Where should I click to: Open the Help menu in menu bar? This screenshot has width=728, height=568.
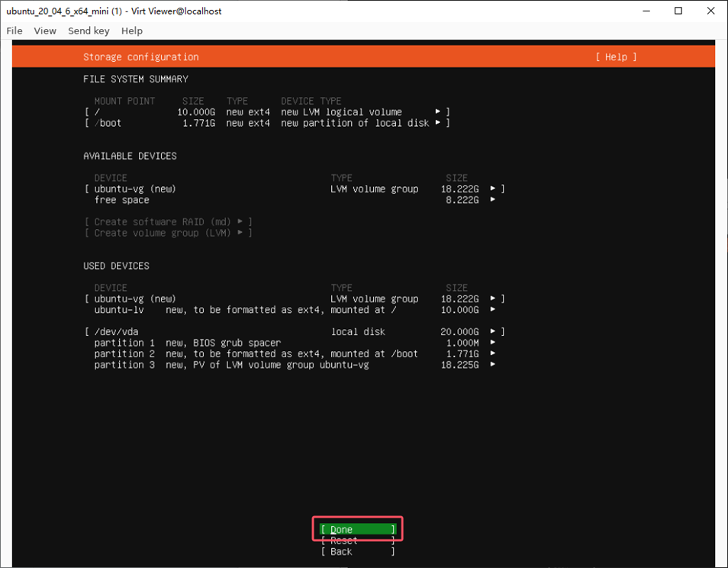pyautogui.click(x=132, y=31)
